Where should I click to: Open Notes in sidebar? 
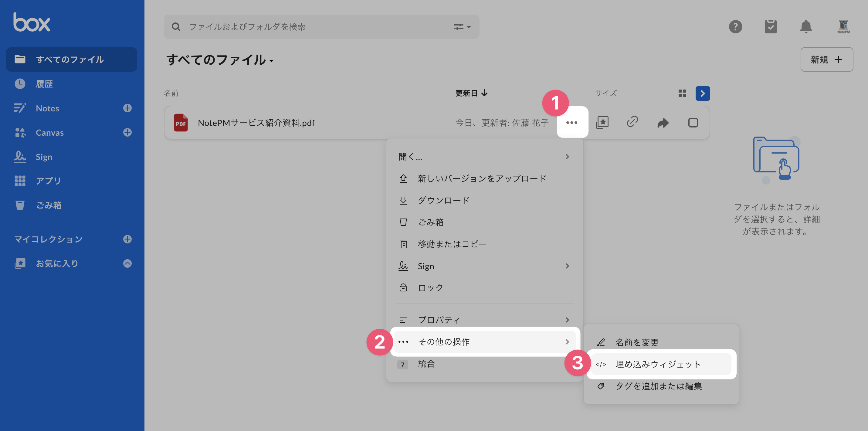[x=47, y=108]
